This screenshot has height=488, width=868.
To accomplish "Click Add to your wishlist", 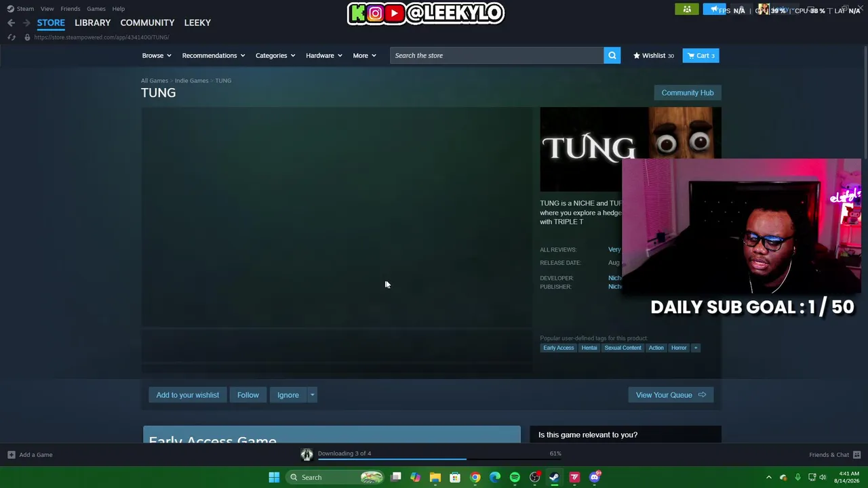I will point(188,395).
